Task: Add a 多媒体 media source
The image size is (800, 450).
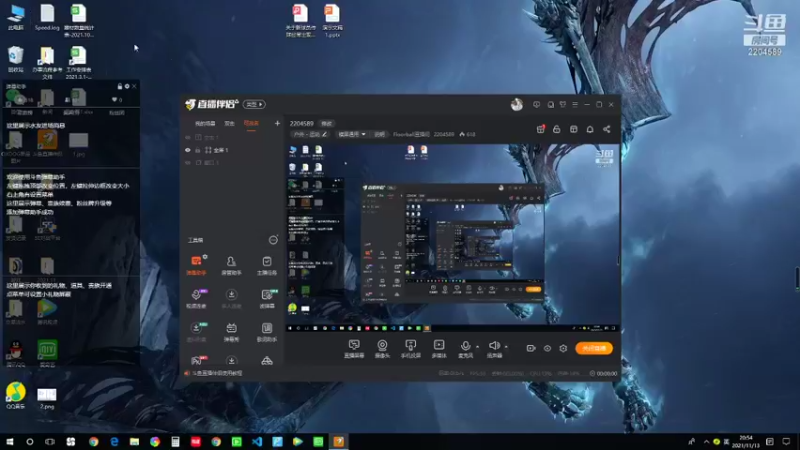Action: (439, 349)
